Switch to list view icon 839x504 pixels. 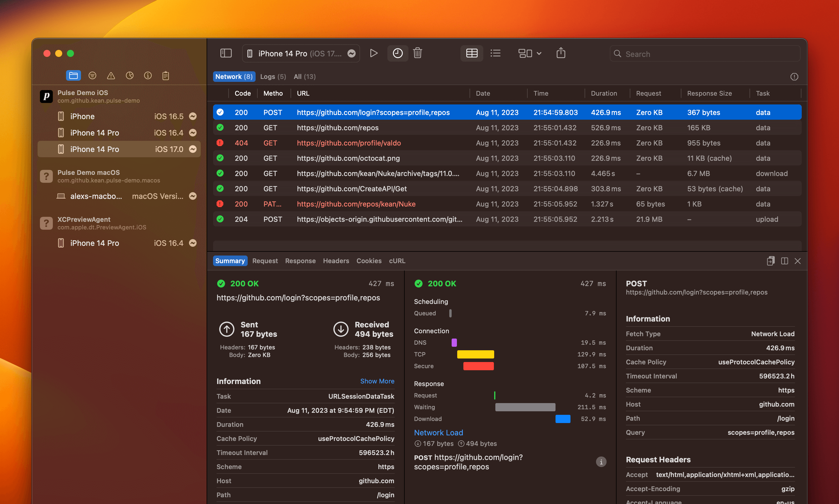[x=495, y=53]
